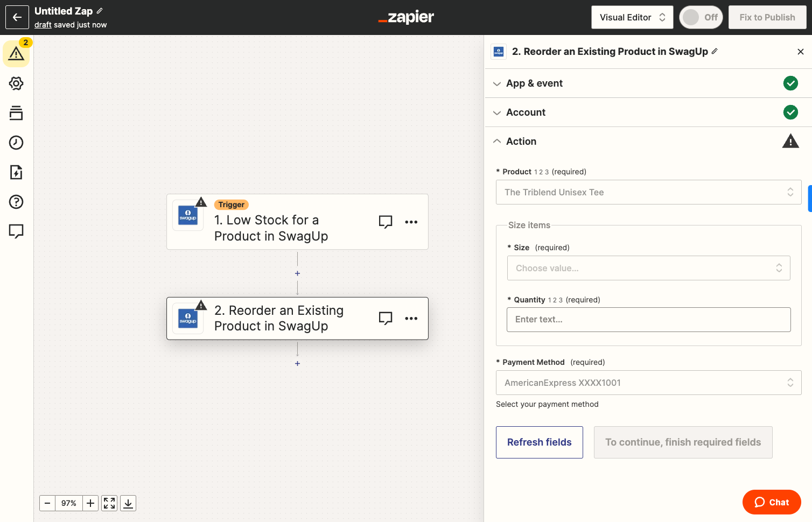Add step after the Reorder action

click(x=297, y=363)
